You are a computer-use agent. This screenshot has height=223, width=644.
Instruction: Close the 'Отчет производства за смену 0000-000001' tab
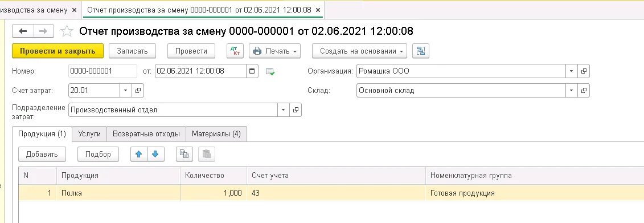[x=318, y=10]
